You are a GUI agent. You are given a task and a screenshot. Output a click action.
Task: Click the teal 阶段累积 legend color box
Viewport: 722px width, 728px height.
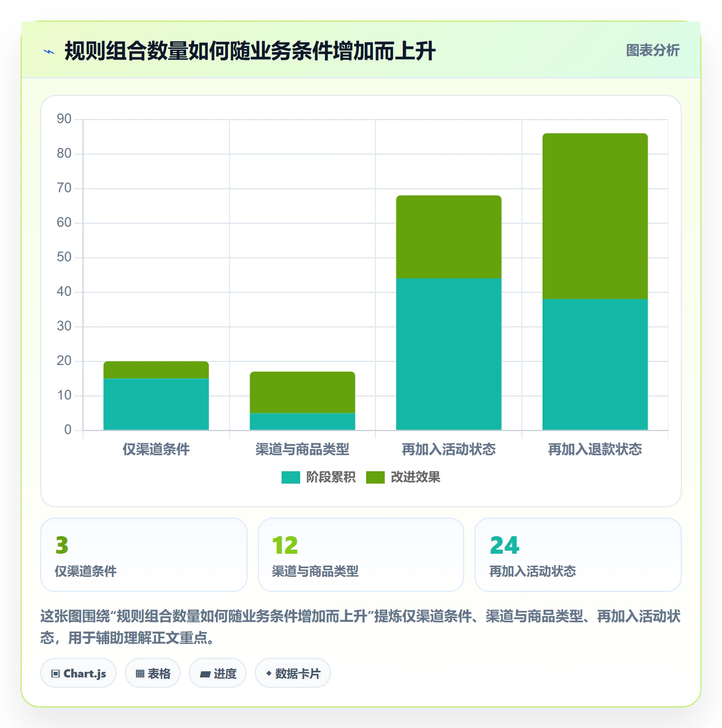click(x=290, y=477)
